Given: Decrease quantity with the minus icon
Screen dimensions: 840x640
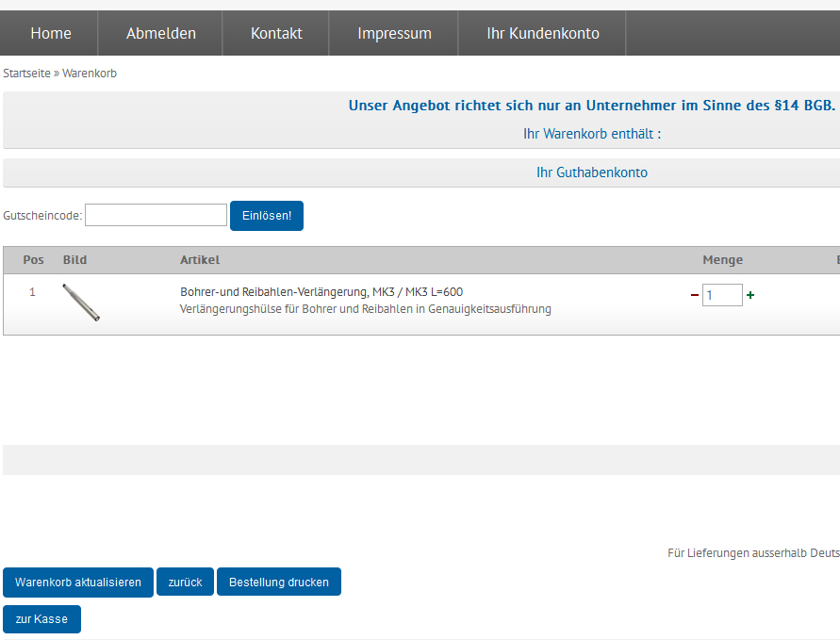Looking at the screenshot, I should 695,295.
